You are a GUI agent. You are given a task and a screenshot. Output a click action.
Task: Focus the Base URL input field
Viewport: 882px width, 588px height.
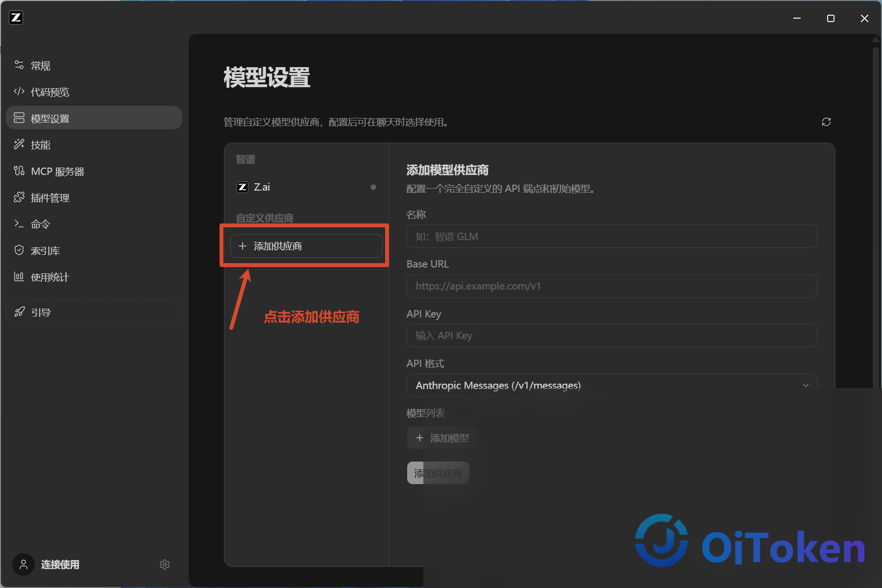point(612,286)
